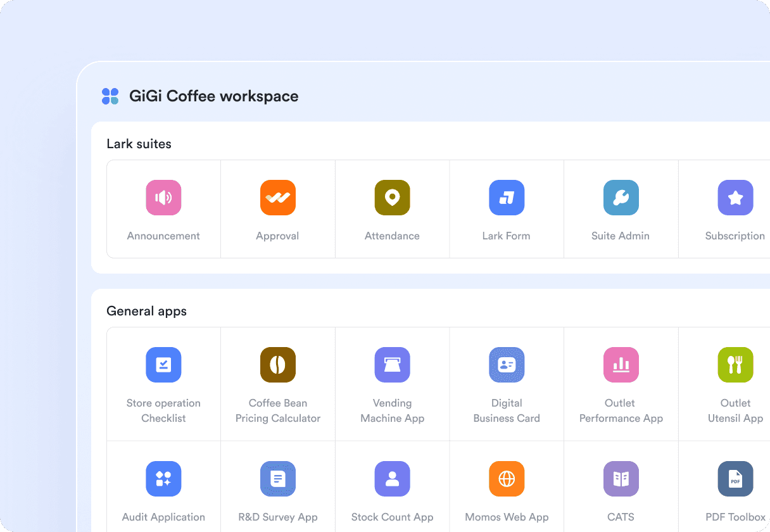
Task: Open the Subscription star icon
Action: (735, 198)
